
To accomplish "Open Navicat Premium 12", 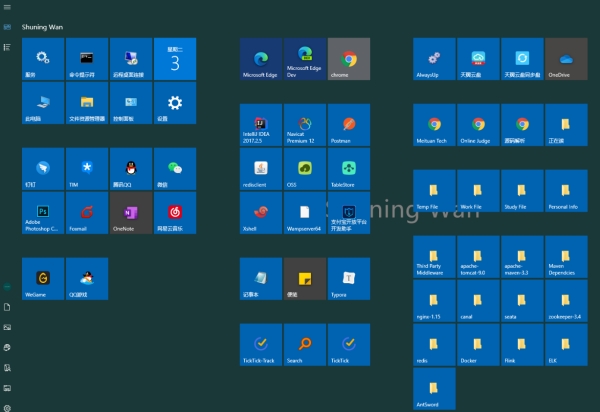I will (304, 125).
